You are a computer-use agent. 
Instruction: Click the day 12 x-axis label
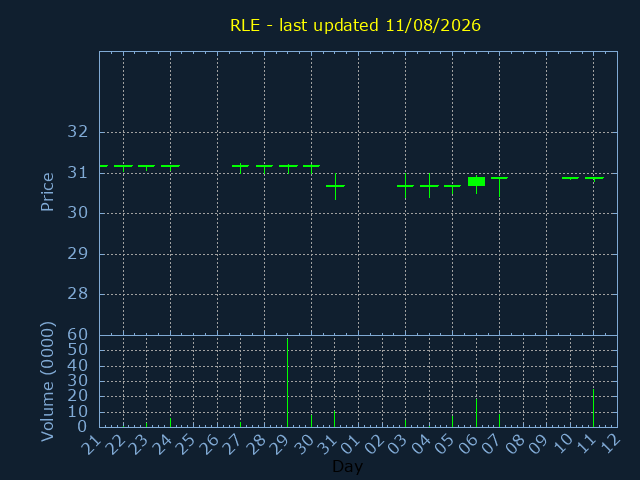[x=609, y=444]
